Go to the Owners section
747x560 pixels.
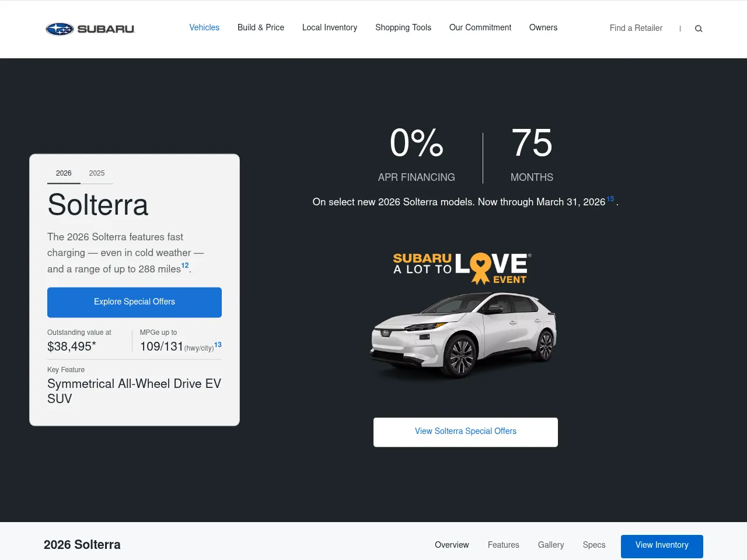pyautogui.click(x=543, y=27)
